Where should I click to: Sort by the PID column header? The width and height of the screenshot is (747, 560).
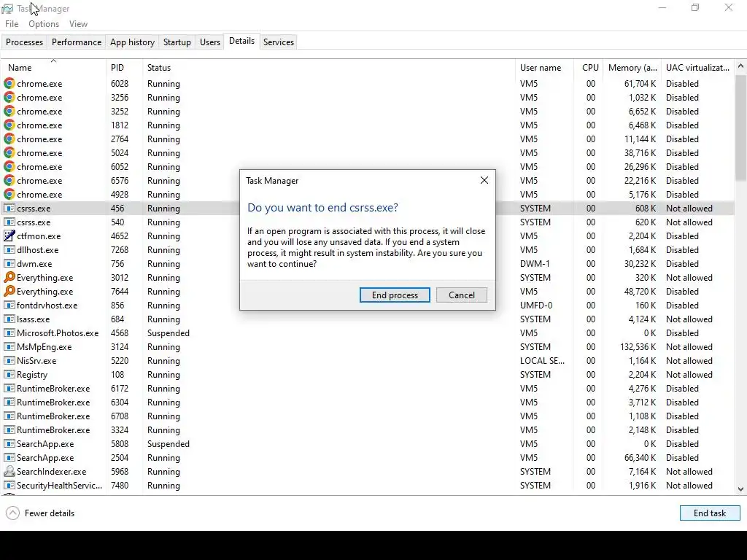click(x=124, y=68)
